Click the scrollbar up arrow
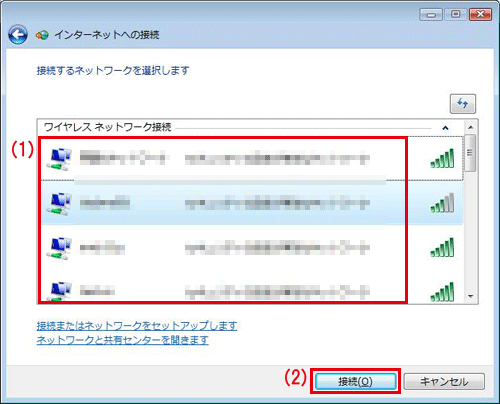This screenshot has width=500, height=404. (470, 127)
